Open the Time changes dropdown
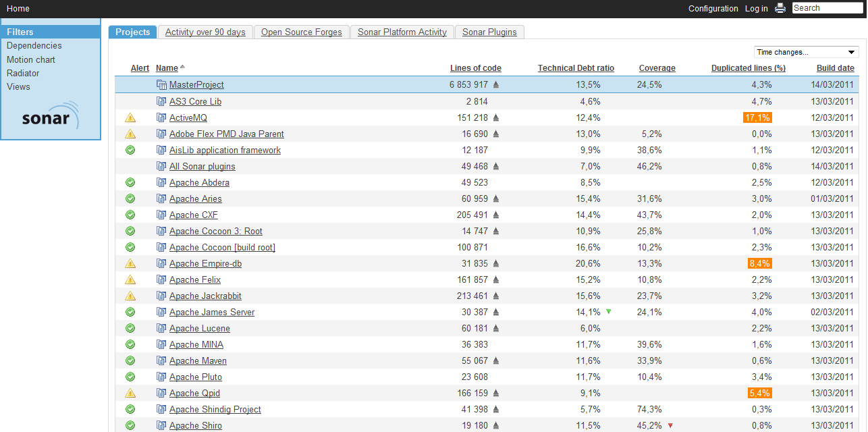This screenshot has width=868, height=432. 806,52
